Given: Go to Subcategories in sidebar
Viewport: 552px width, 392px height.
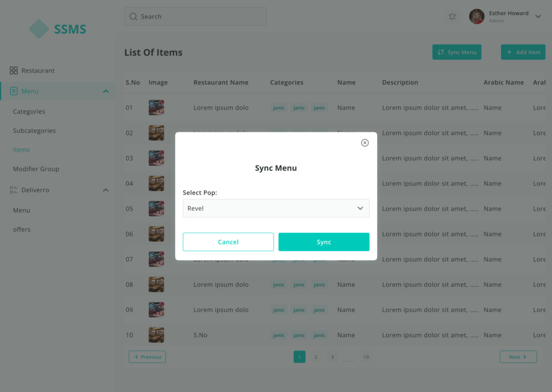Looking at the screenshot, I should click(34, 131).
